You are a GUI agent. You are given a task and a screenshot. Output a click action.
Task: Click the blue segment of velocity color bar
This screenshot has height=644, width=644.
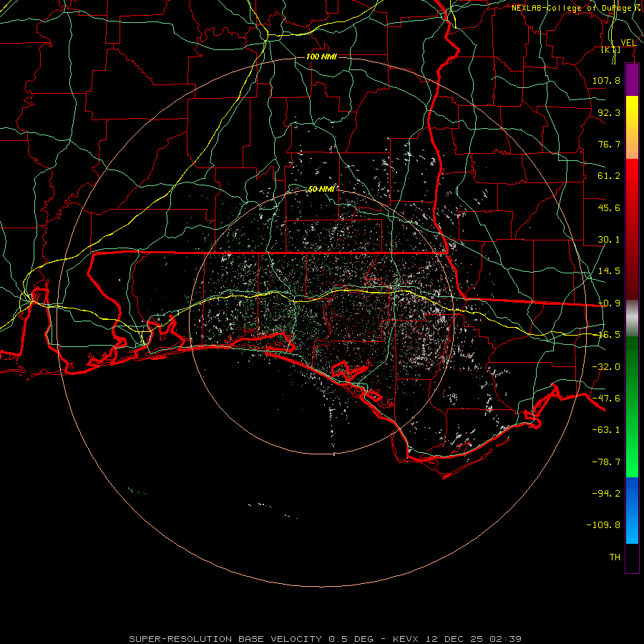[x=632, y=510]
